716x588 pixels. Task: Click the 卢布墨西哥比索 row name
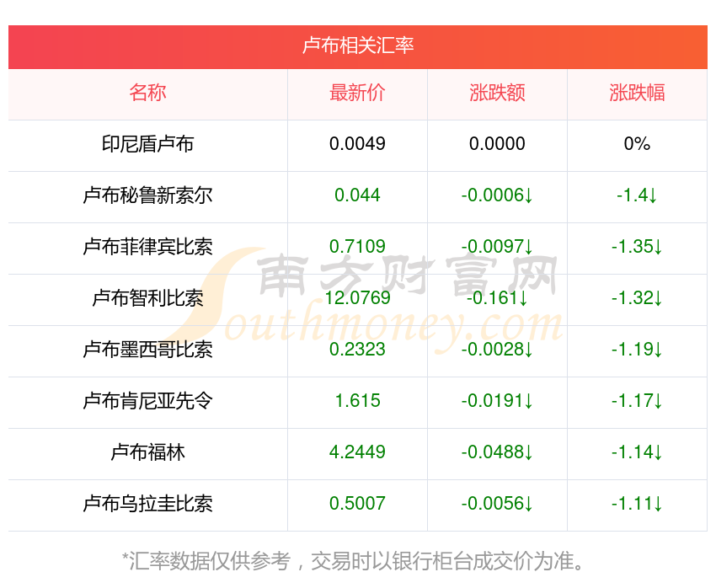[147, 350]
